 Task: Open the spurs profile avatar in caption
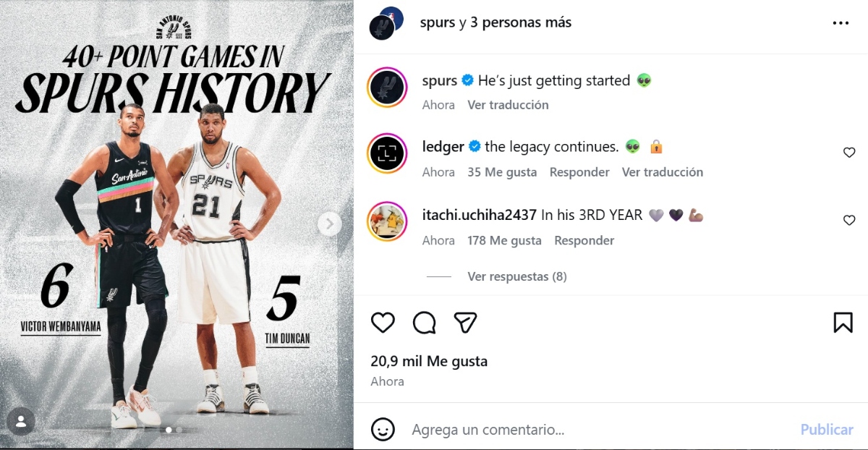coord(387,88)
